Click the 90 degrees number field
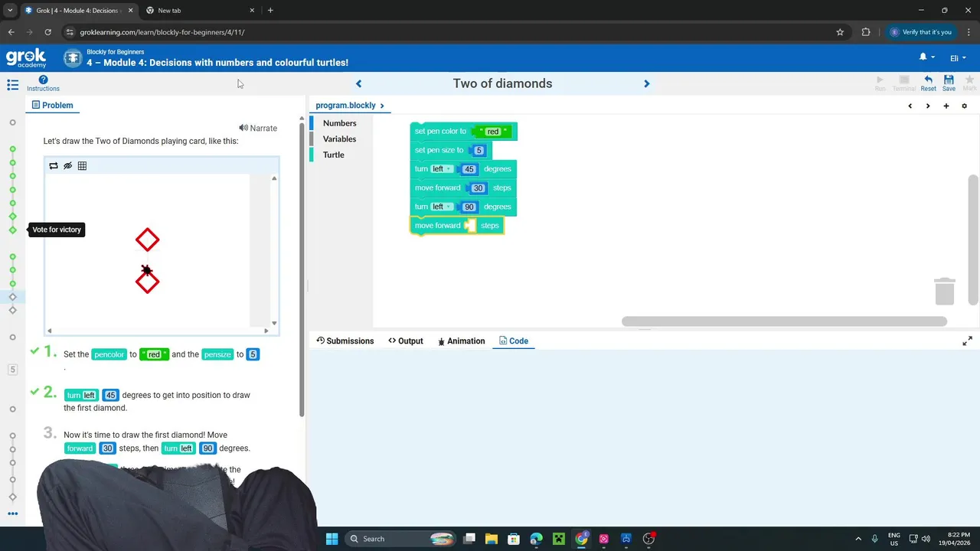Viewport: 980px width, 551px height. pos(469,207)
